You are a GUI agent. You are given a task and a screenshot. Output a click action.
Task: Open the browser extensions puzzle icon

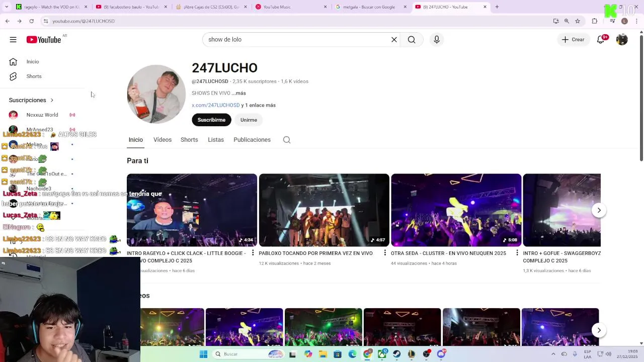point(595,21)
